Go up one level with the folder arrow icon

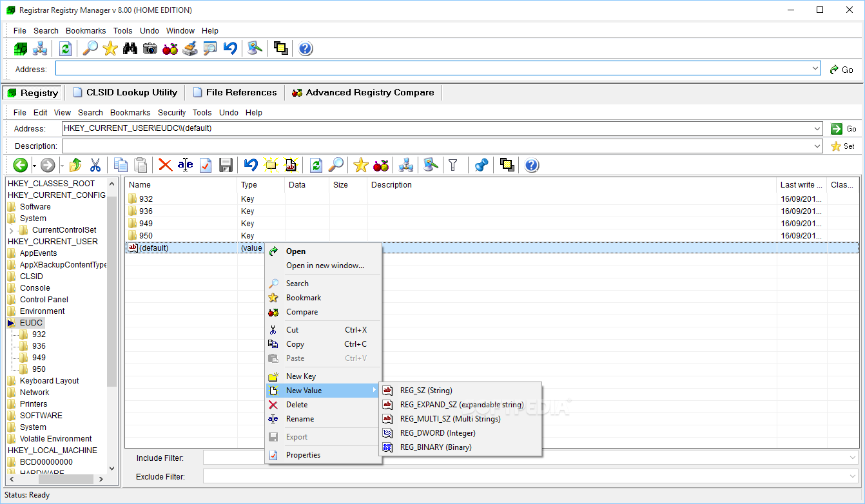75,165
